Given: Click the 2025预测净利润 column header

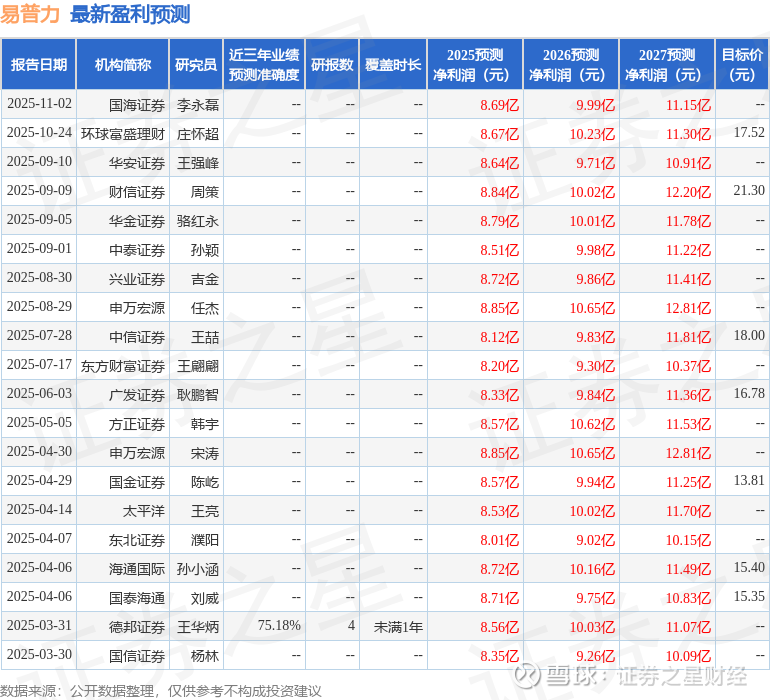Looking at the screenshot, I should pyautogui.click(x=475, y=64).
